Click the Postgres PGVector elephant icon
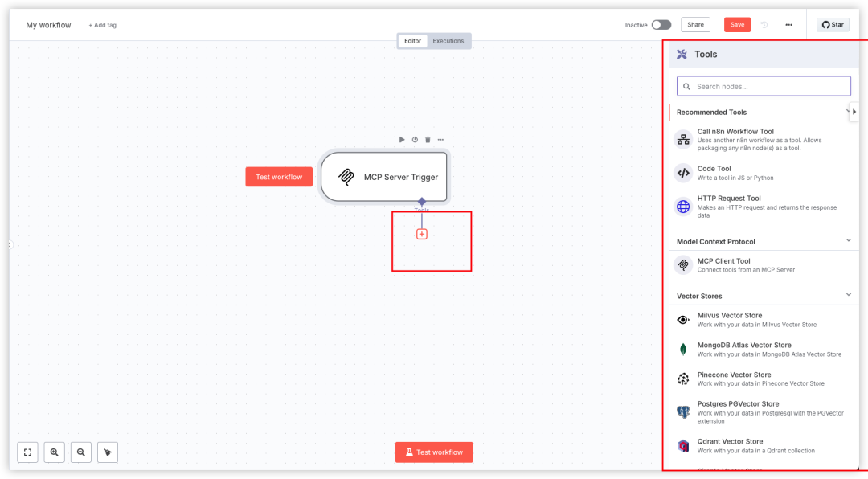Screen dimensions: 868x479 684,412
